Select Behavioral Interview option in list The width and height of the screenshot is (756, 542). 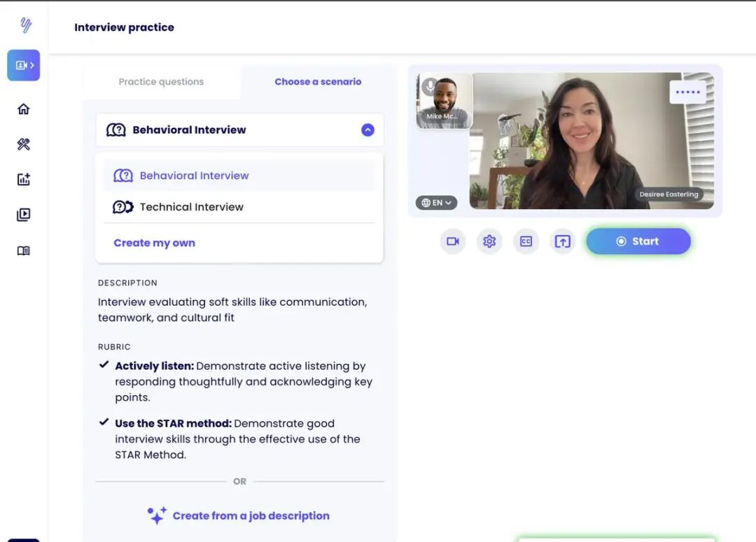(239, 176)
